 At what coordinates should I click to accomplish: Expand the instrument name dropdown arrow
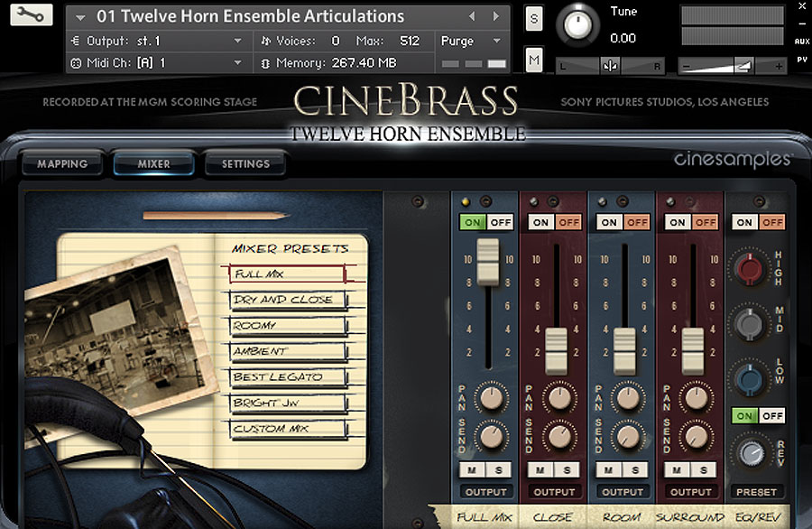coord(80,17)
